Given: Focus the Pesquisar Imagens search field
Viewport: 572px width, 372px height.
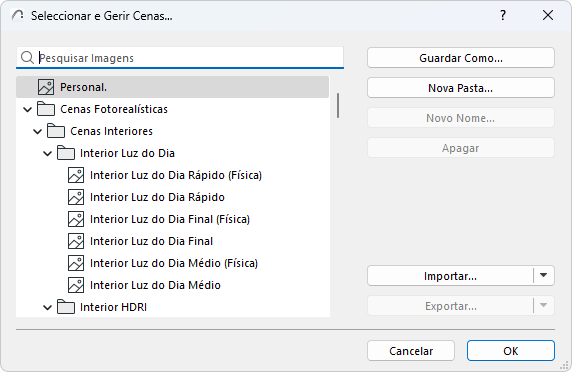Looking at the screenshot, I should tap(180, 58).
